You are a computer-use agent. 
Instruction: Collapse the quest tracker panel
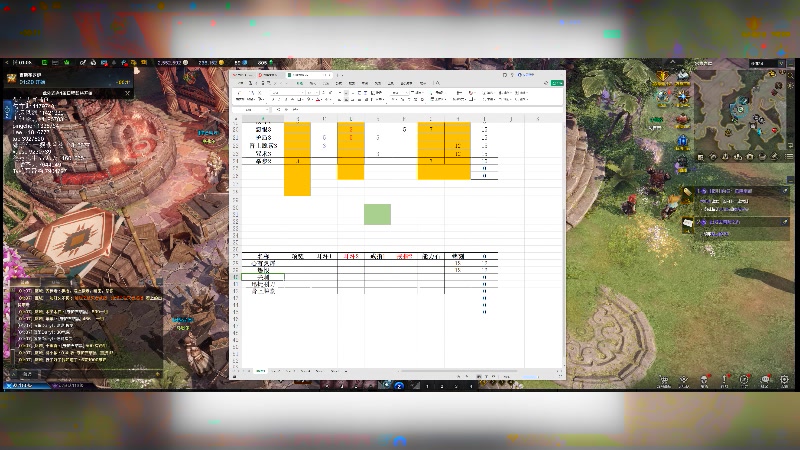tap(790, 180)
